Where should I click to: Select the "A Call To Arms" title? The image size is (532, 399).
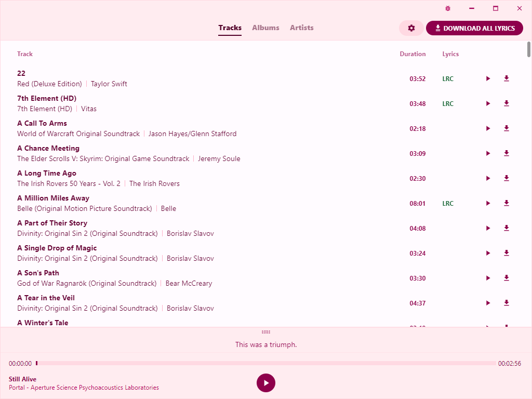point(42,123)
